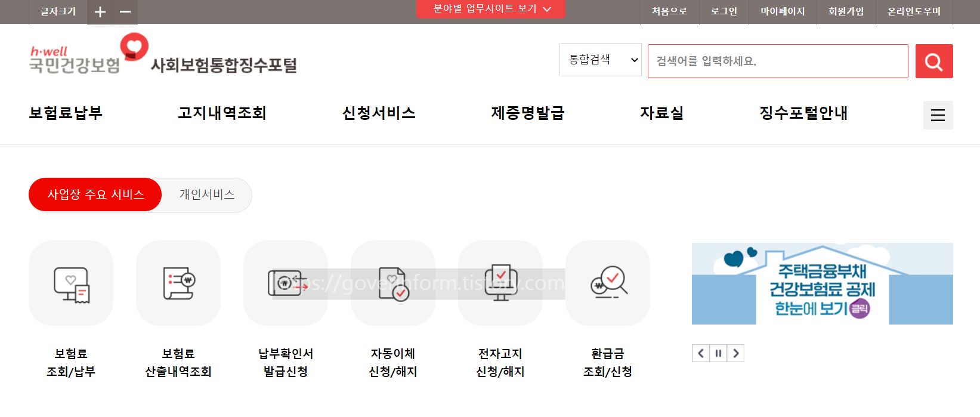The height and width of the screenshot is (417, 980).
Task: Click the red search magnifier button
Action: tap(934, 61)
